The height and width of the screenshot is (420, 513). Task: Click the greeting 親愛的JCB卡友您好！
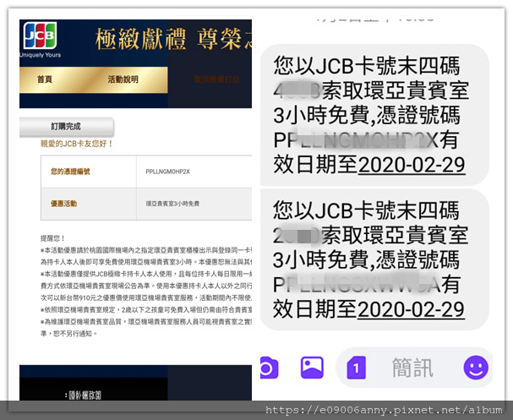pyautogui.click(x=77, y=144)
